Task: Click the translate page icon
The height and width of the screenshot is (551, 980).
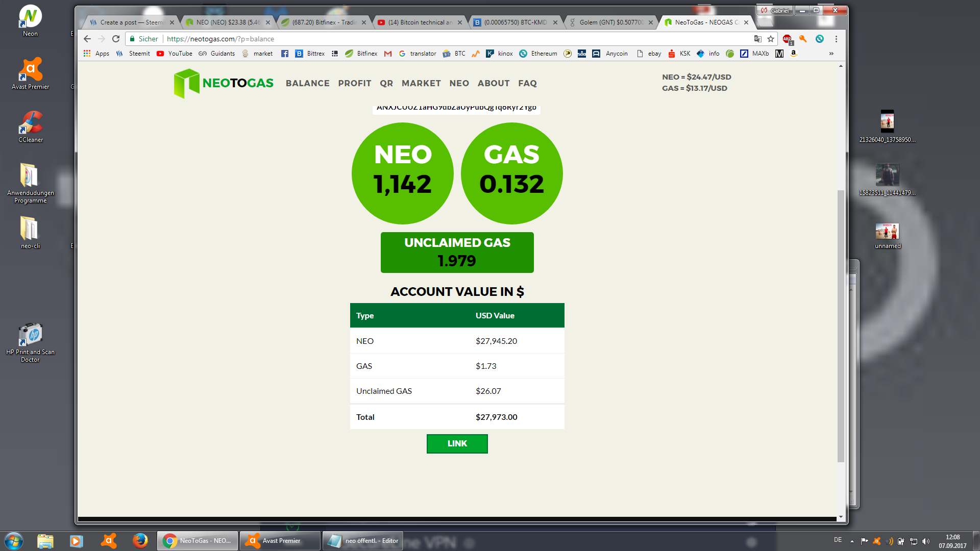Action: click(757, 39)
